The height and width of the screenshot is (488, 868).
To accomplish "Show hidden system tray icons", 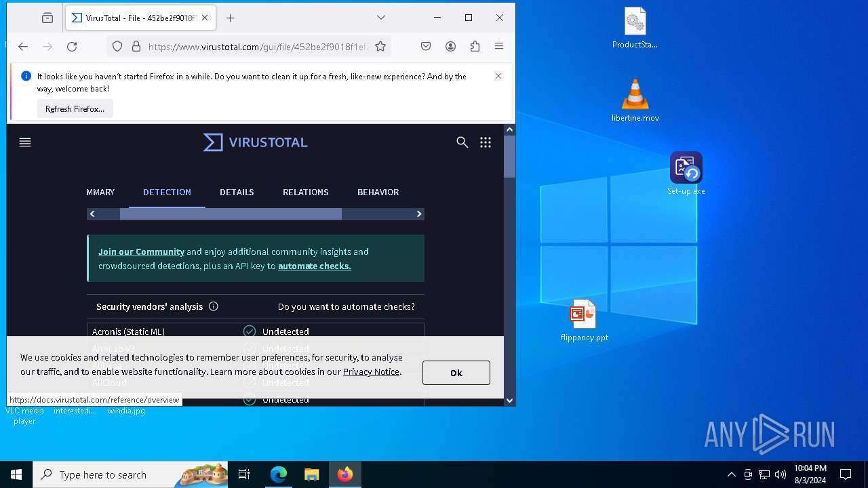I will coord(732,474).
